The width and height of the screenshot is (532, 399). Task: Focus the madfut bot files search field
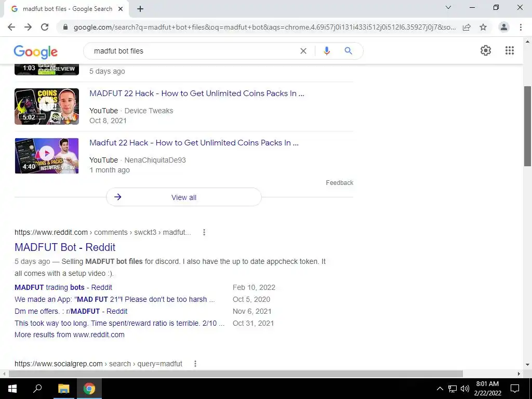(193, 51)
